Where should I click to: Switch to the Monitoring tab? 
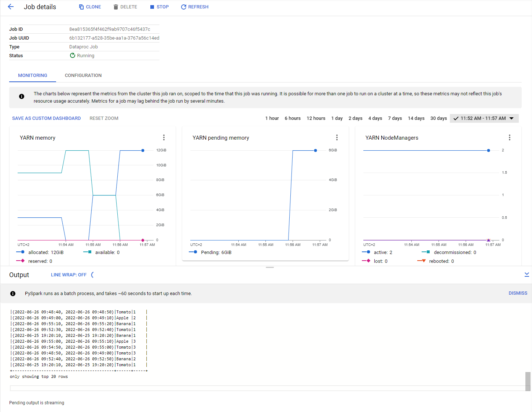click(33, 76)
